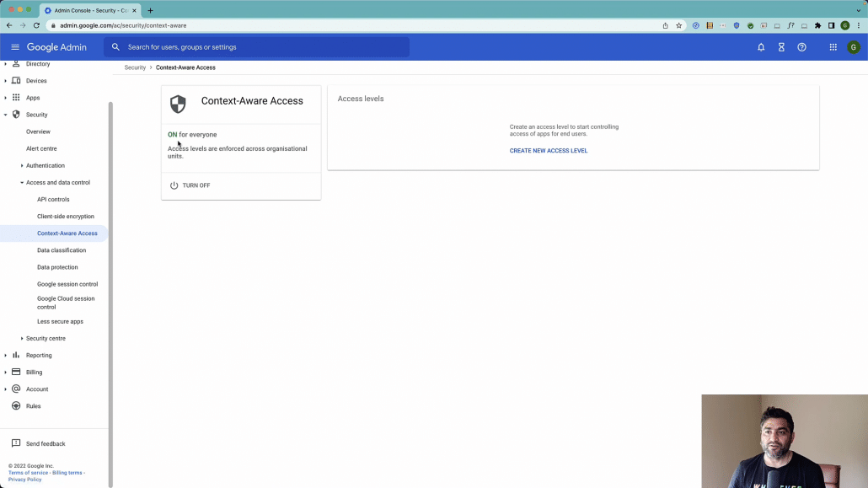Viewport: 868px width, 488px height.
Task: Click the Security shield icon in sidebar
Action: point(16,114)
